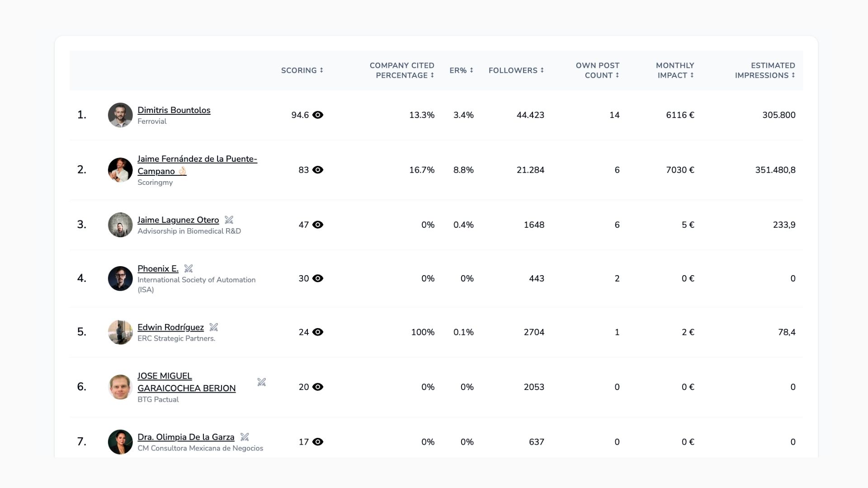Toggle eye icon beside score 94.6

click(318, 115)
